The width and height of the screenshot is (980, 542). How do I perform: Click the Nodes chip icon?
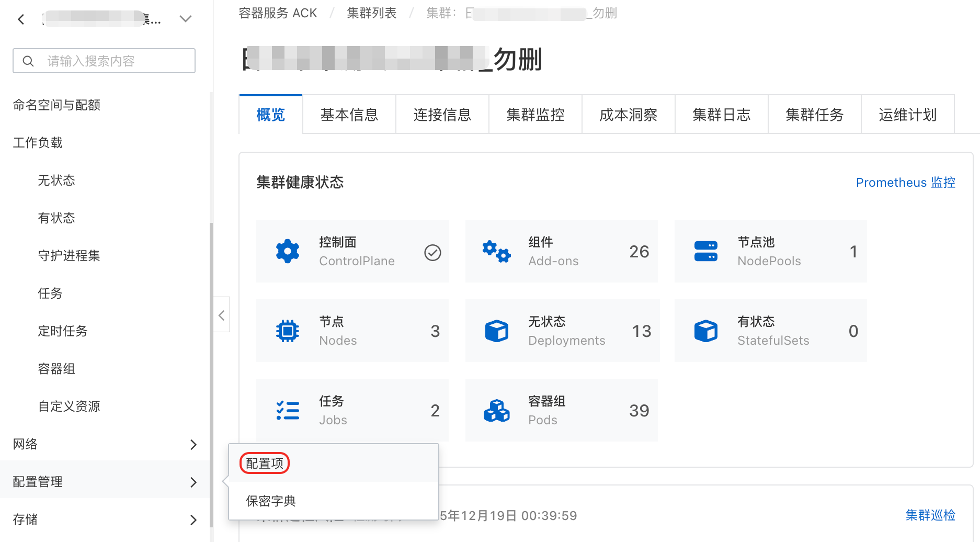(288, 331)
